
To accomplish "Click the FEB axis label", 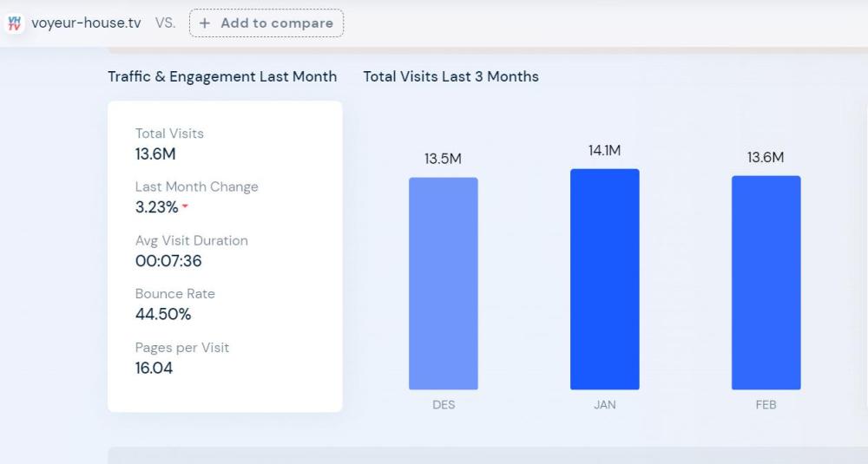I will coord(766,405).
